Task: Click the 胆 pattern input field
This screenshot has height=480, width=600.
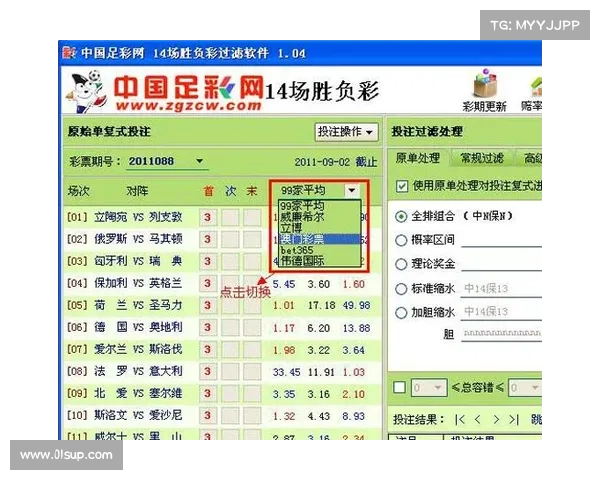Action: pyautogui.click(x=502, y=334)
